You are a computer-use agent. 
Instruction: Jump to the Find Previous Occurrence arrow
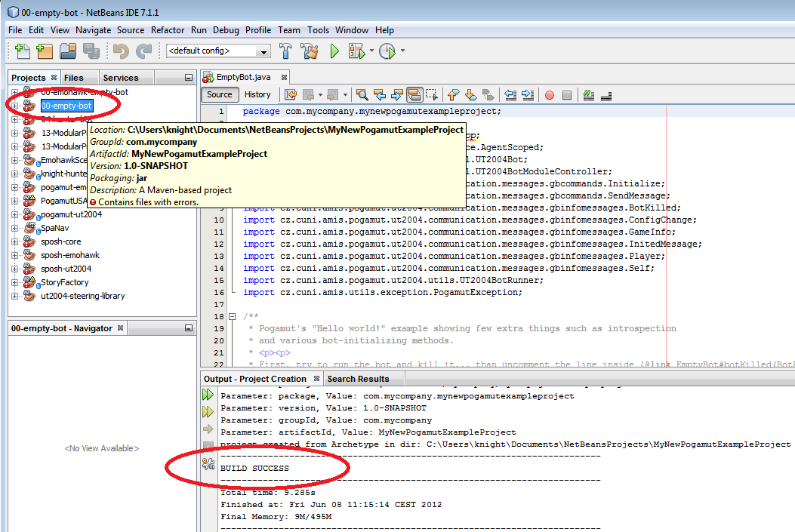[379, 95]
